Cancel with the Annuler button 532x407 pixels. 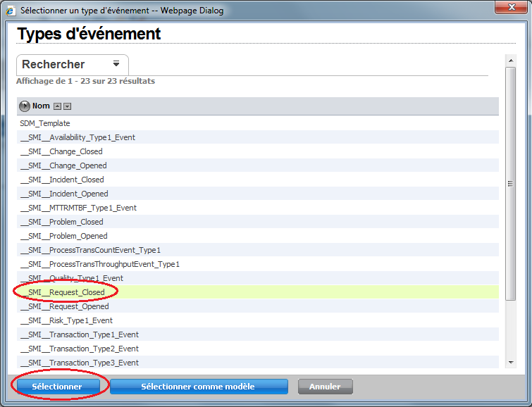click(x=326, y=387)
